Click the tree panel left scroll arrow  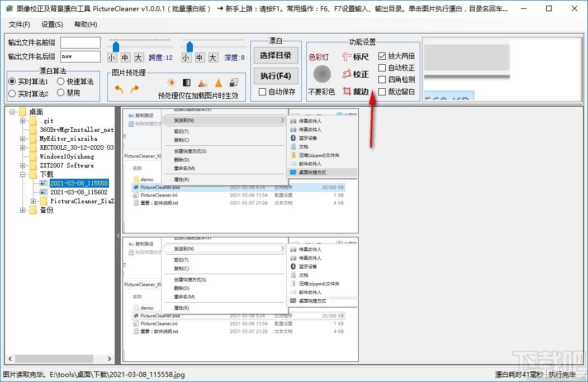click(10, 359)
